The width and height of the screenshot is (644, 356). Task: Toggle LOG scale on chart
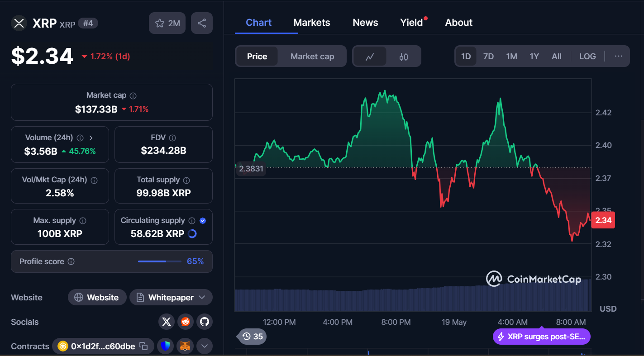click(587, 57)
